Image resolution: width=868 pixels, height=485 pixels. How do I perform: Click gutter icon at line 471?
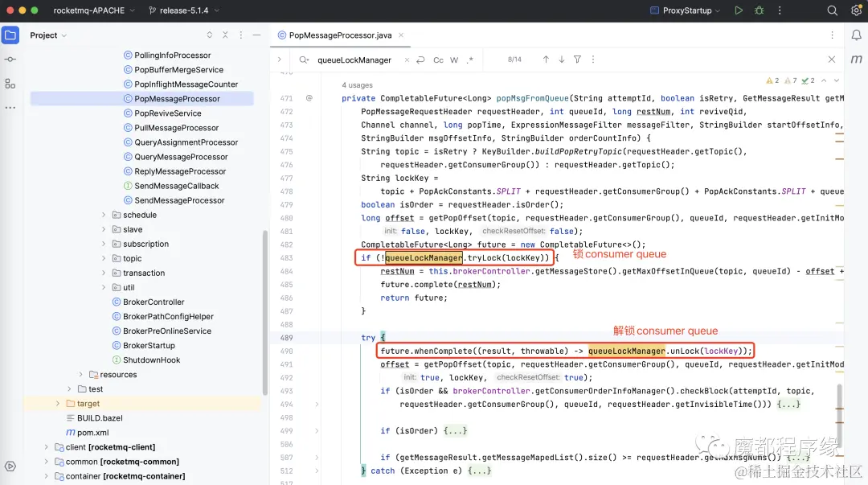click(309, 98)
